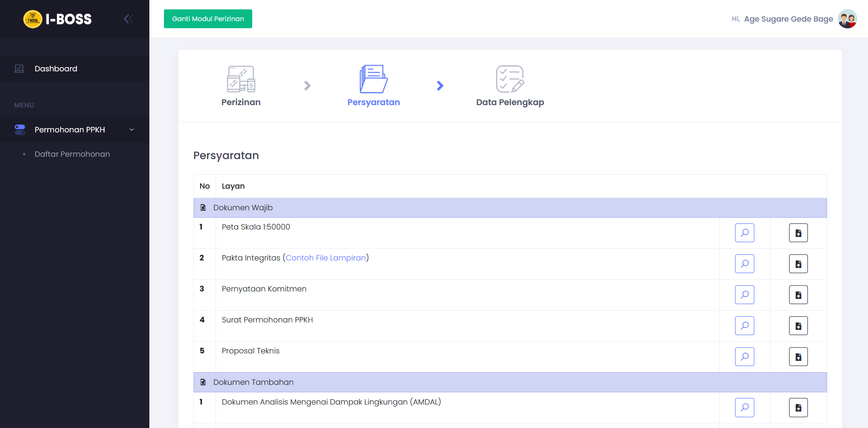
Task: Open Dashboard from the sidebar
Action: click(56, 69)
